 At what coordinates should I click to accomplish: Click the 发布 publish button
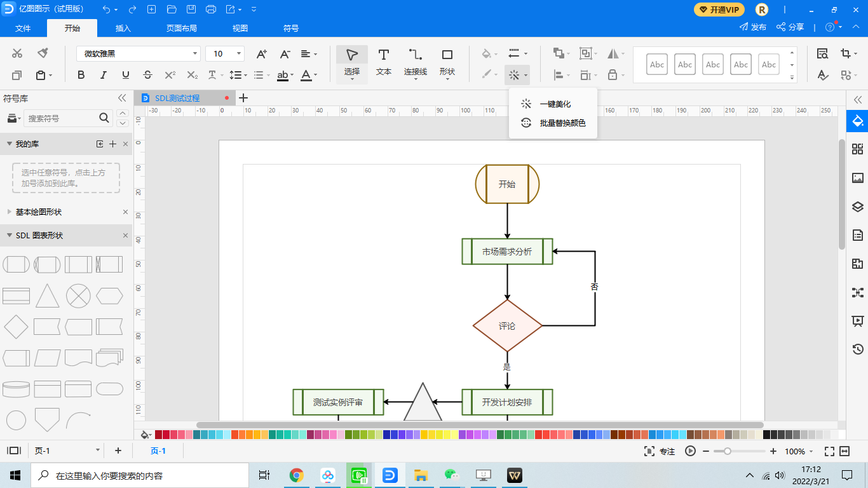(753, 27)
